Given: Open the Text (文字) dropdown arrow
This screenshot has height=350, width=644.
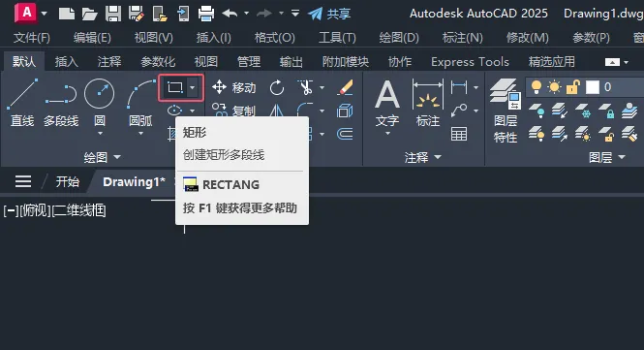Looking at the screenshot, I should click(x=387, y=134).
